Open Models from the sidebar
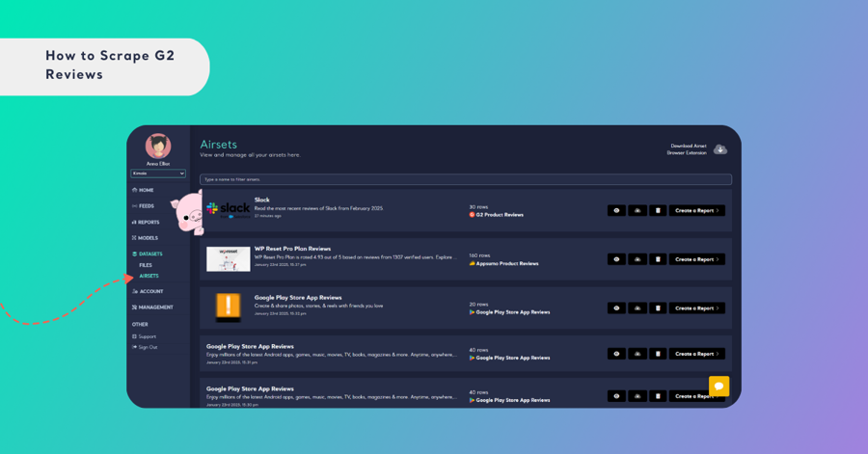This screenshot has width=868, height=454. [145, 238]
